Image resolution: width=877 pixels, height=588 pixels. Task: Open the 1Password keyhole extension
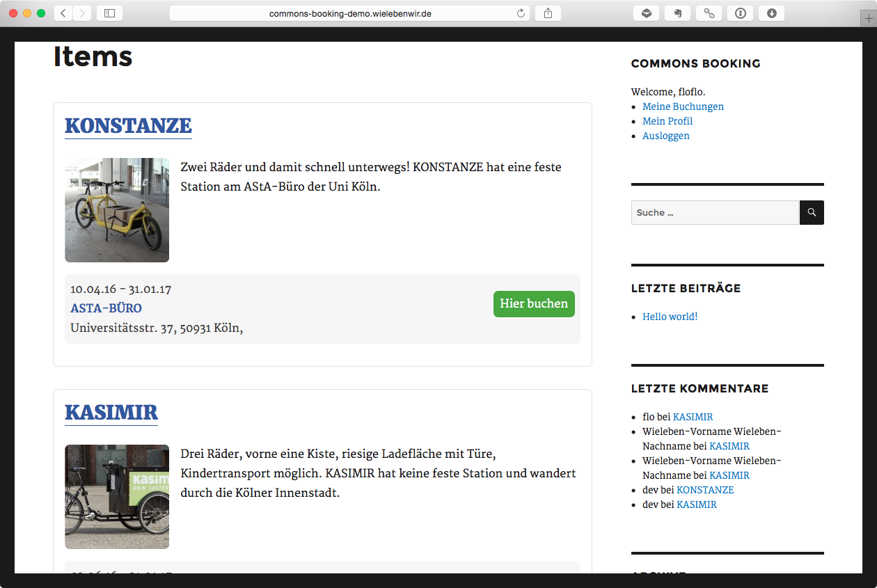point(740,13)
